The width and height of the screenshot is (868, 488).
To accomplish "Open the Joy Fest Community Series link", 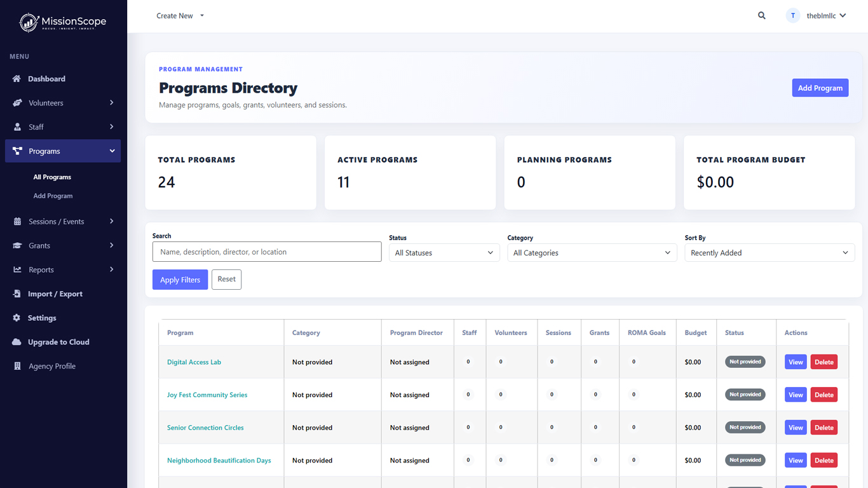I will 207,395.
